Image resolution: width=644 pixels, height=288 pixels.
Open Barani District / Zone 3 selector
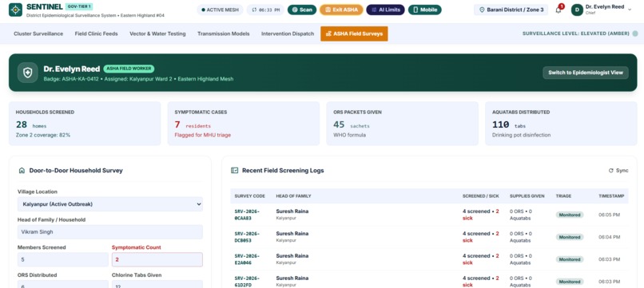pyautogui.click(x=511, y=10)
